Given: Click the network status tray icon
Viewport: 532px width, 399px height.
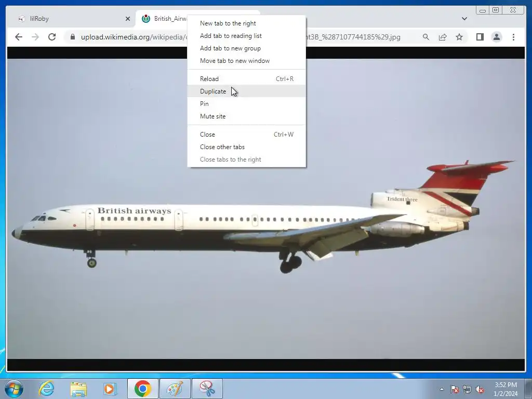Looking at the screenshot, I should pyautogui.click(x=467, y=389).
